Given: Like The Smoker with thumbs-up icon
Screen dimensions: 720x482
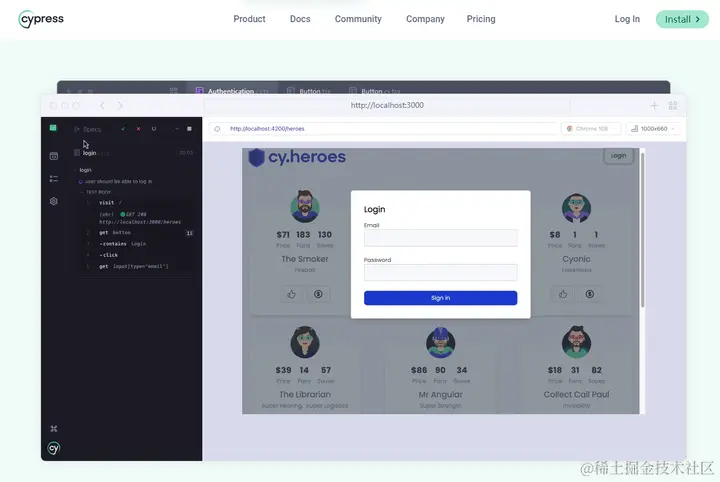Looking at the screenshot, I should point(292,294).
